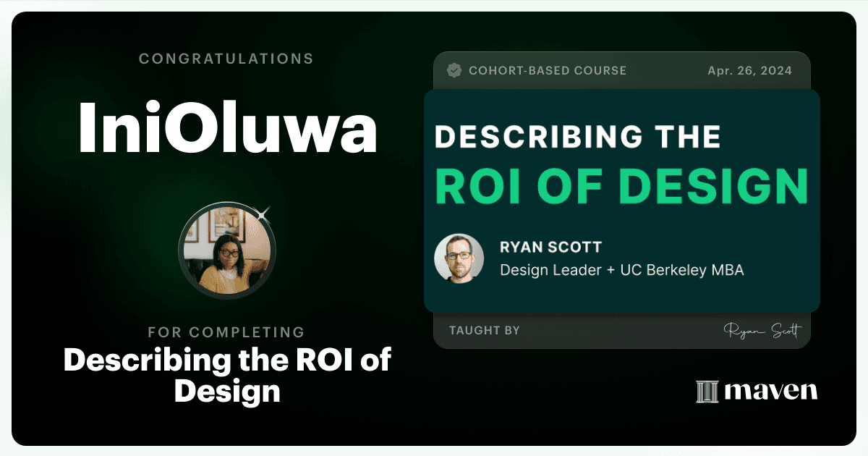Screen dimensions: 868x456
Task: Click the gray certificate header bar
Action: click(x=622, y=70)
